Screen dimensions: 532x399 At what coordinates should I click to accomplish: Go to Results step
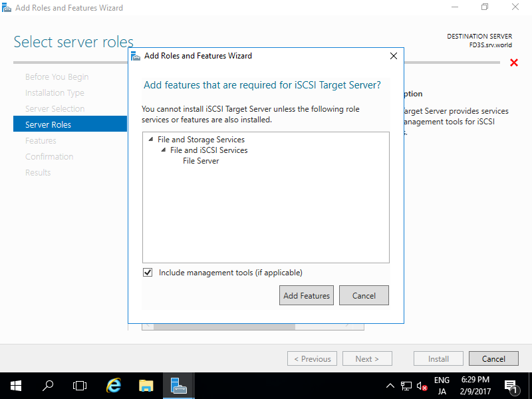[38, 173]
